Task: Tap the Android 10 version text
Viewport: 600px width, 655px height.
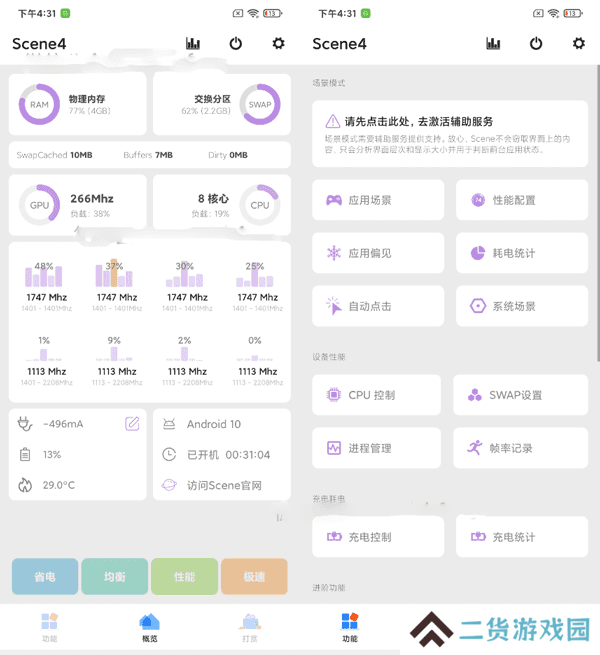Action: point(214,424)
